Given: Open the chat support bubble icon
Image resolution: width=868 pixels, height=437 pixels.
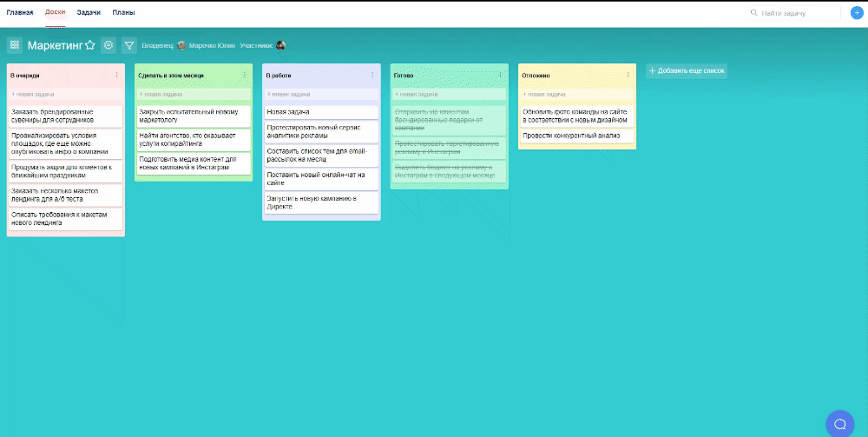Looking at the screenshot, I should tap(839, 423).
